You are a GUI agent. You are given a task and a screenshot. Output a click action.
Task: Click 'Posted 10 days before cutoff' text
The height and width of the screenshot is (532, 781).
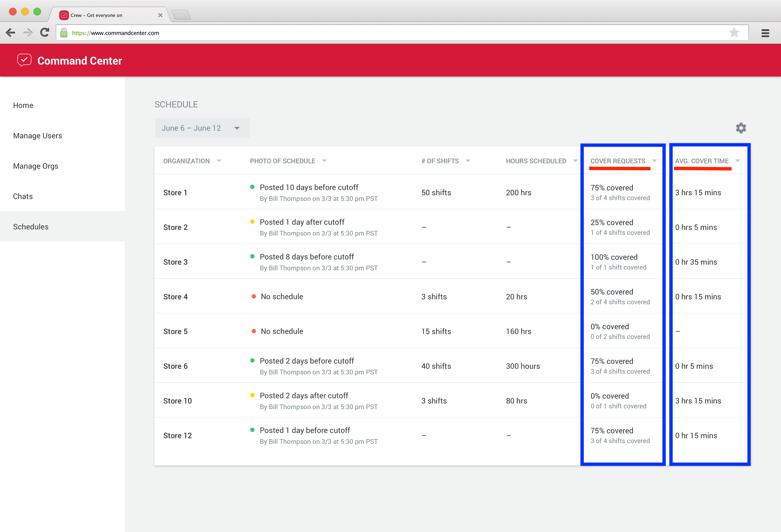pos(309,187)
